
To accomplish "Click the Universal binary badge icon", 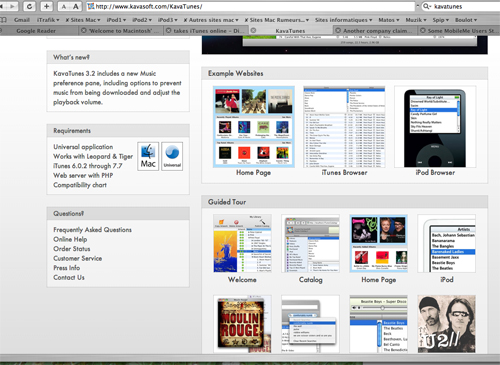I will coord(172,156).
